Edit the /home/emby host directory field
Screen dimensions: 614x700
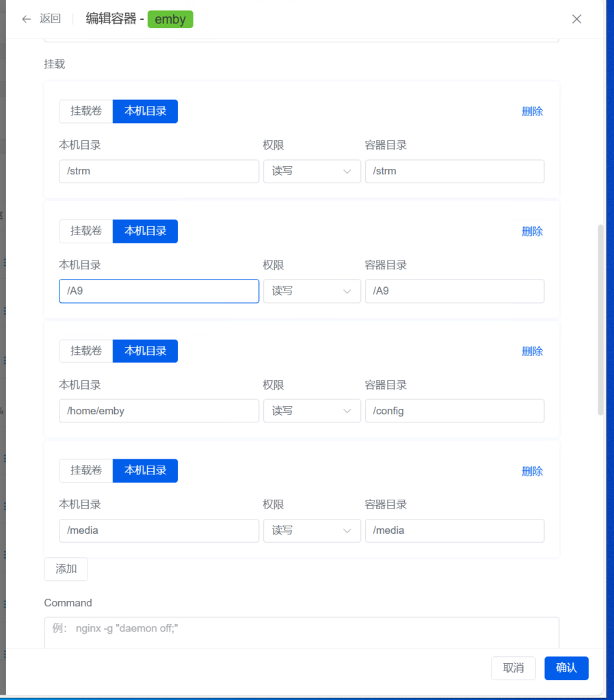point(159,411)
